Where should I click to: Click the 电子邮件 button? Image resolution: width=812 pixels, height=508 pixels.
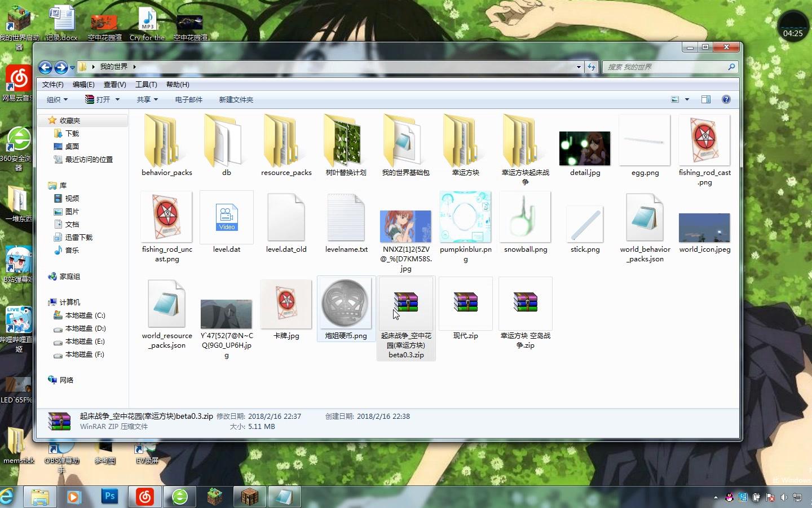[188, 99]
